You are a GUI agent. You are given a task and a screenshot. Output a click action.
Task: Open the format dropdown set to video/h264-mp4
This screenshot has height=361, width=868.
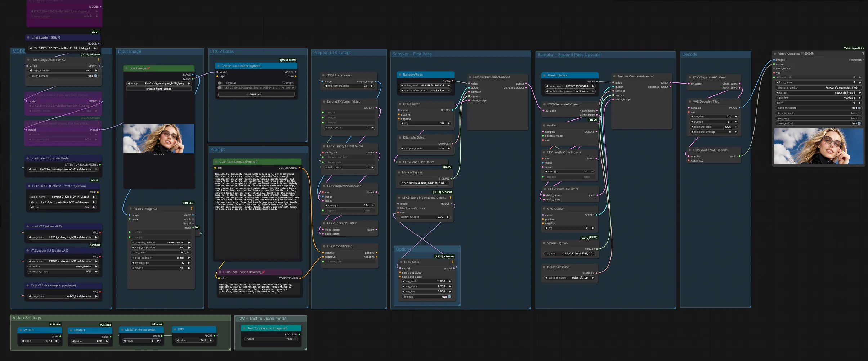[818, 92]
